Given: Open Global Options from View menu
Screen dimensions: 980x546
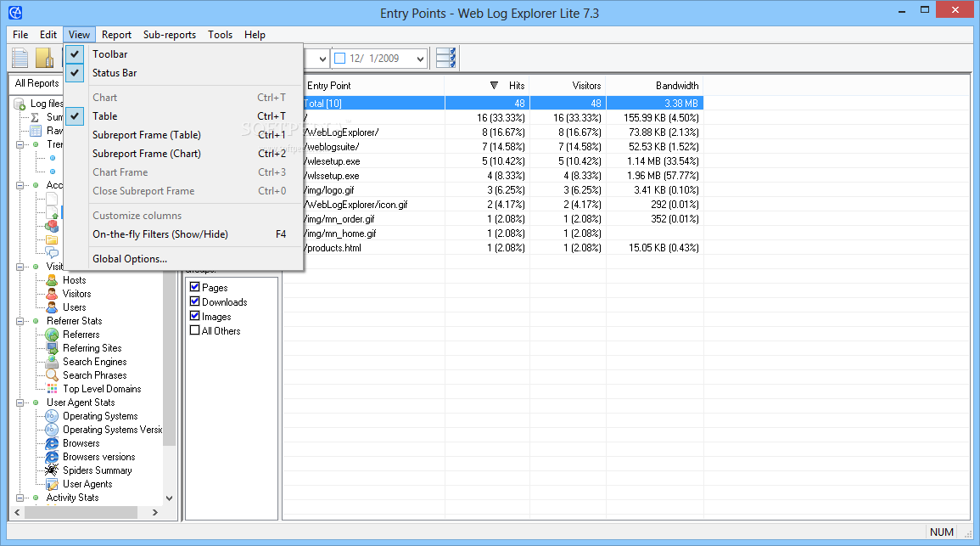Looking at the screenshot, I should [x=184, y=259].
